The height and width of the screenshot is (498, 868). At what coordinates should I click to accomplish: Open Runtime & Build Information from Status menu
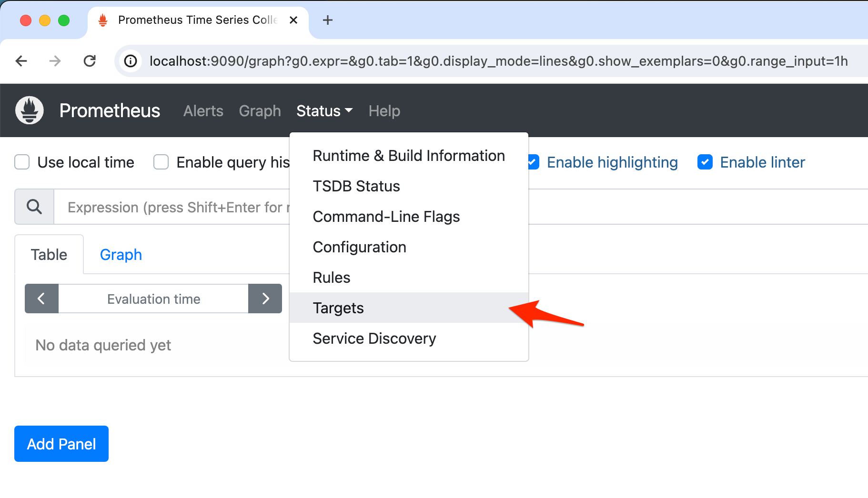(409, 156)
